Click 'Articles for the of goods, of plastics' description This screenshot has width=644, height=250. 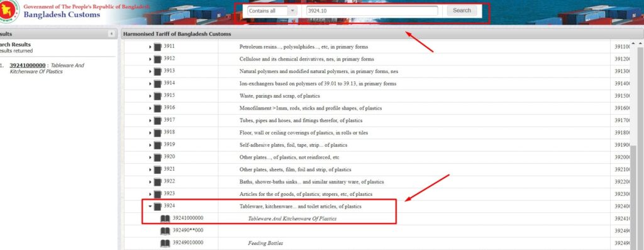point(306,194)
